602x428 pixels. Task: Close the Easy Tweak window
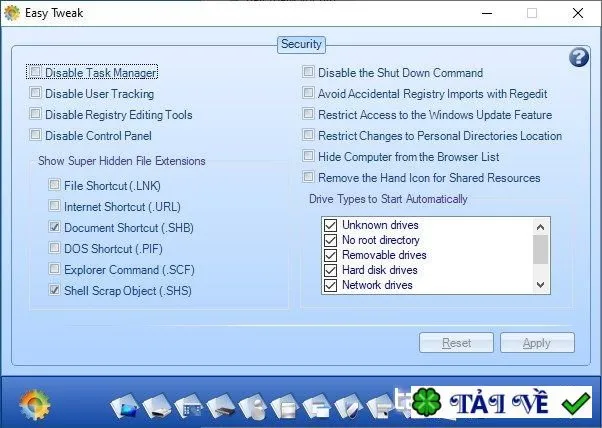pyautogui.click(x=578, y=13)
